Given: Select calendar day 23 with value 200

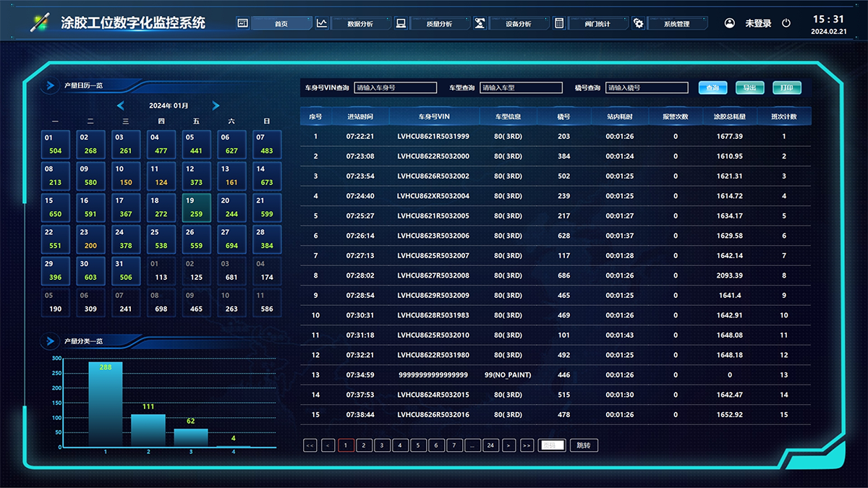Looking at the screenshot, I should [x=91, y=240].
